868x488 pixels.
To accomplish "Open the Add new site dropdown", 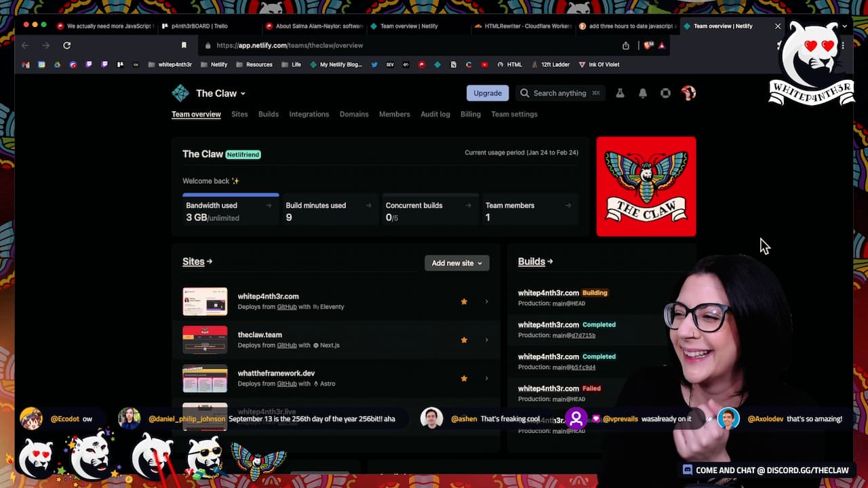I will tap(456, 262).
